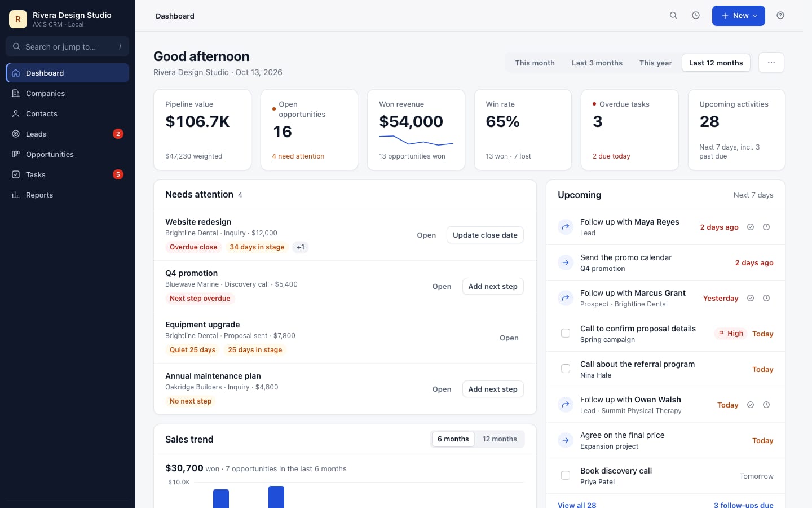Mark Marcus Grant follow-up as complete
This screenshot has height=508, width=812.
tap(751, 298)
